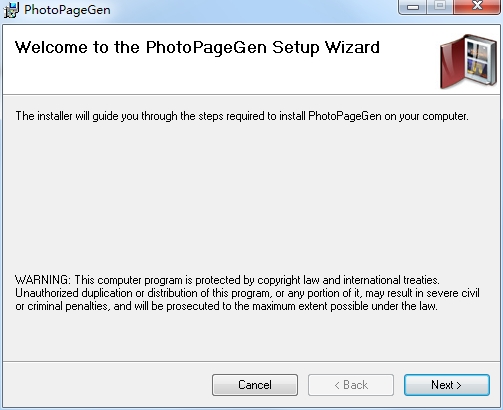Screen dimensions: 503x410
Task: Click the separator line above the buttons
Action: click(x=252, y=361)
